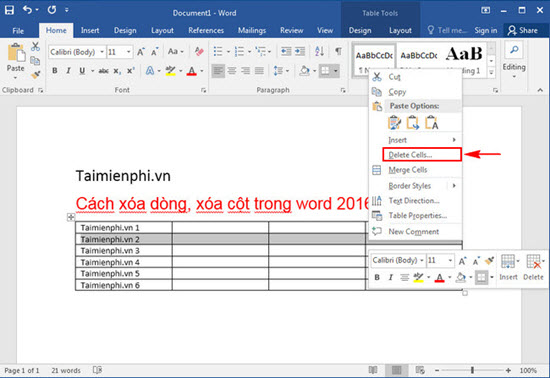Click the table move handle above the table
The width and height of the screenshot is (550, 378).
(71, 217)
